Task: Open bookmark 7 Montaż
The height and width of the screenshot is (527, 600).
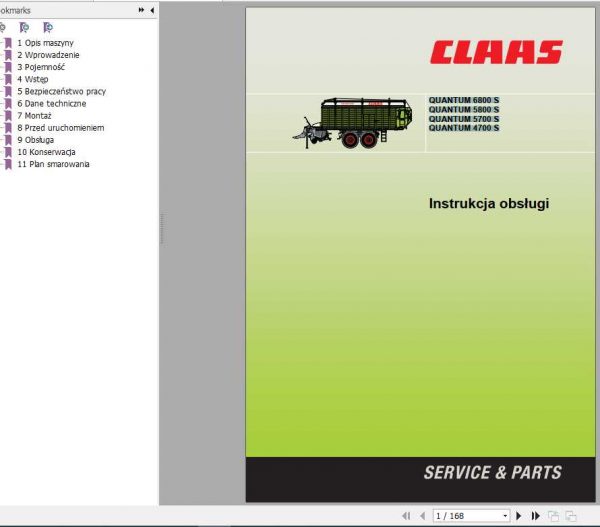Action: coord(34,116)
